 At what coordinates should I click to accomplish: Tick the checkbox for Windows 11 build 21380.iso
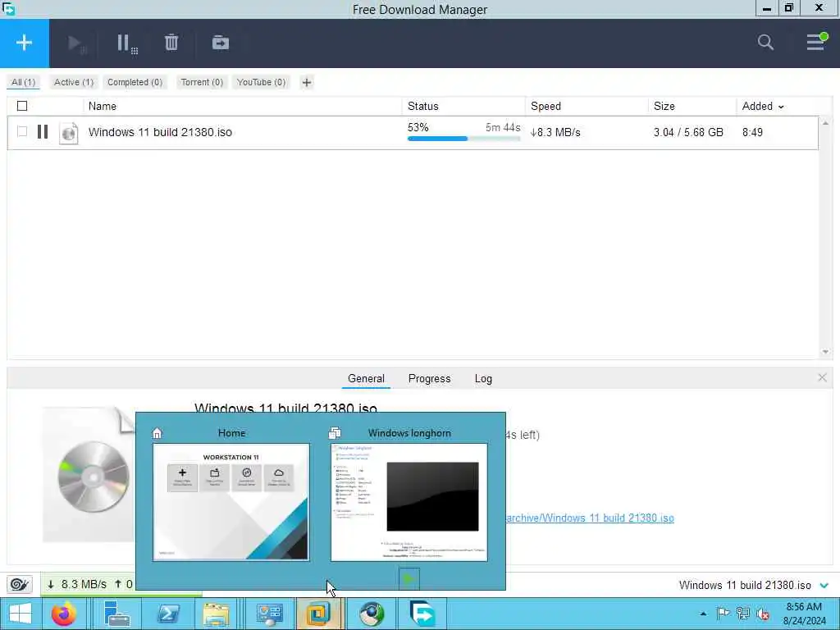[22, 131]
